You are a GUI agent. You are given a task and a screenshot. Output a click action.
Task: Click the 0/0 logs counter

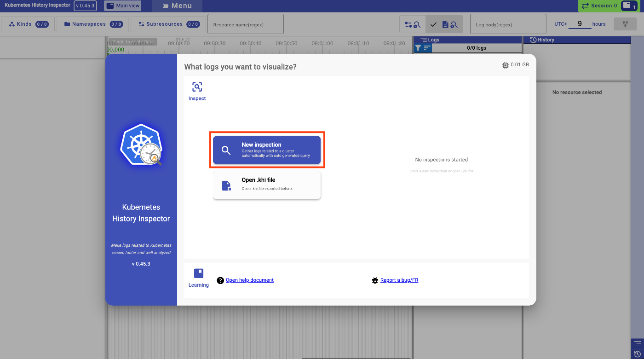477,48
